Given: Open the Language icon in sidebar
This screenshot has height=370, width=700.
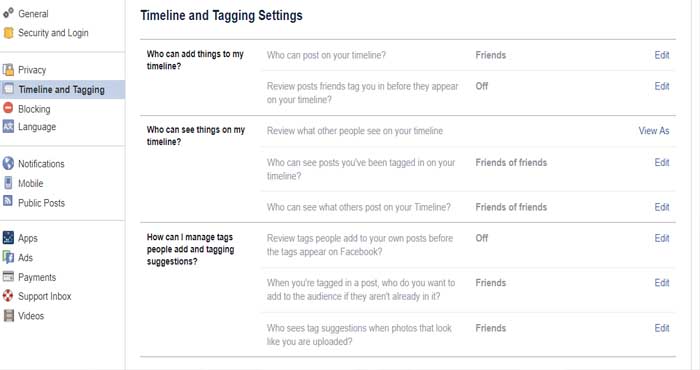Looking at the screenshot, I should click(8, 127).
